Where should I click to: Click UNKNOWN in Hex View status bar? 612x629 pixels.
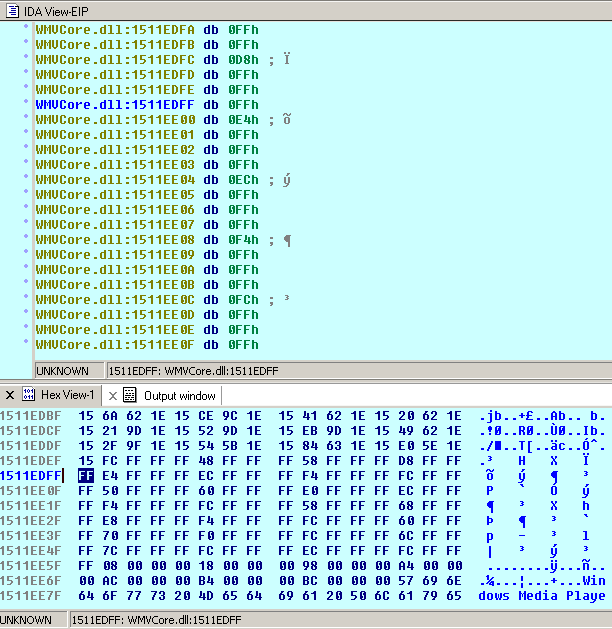[26, 620]
